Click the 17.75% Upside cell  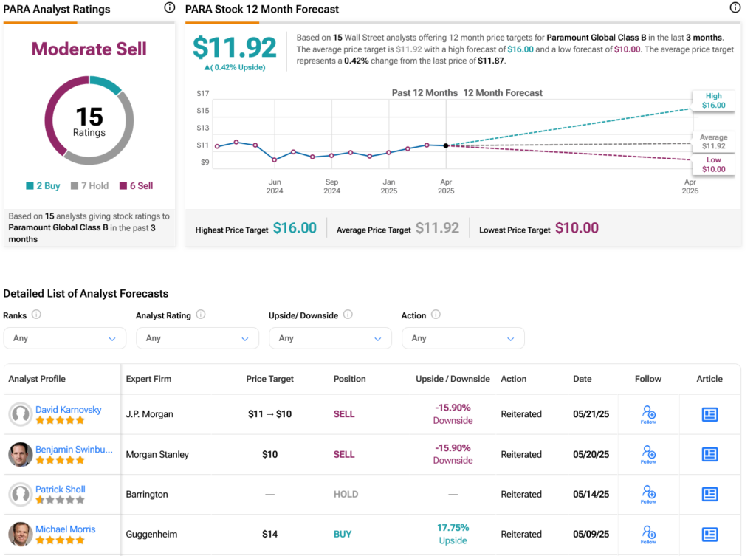tap(453, 534)
